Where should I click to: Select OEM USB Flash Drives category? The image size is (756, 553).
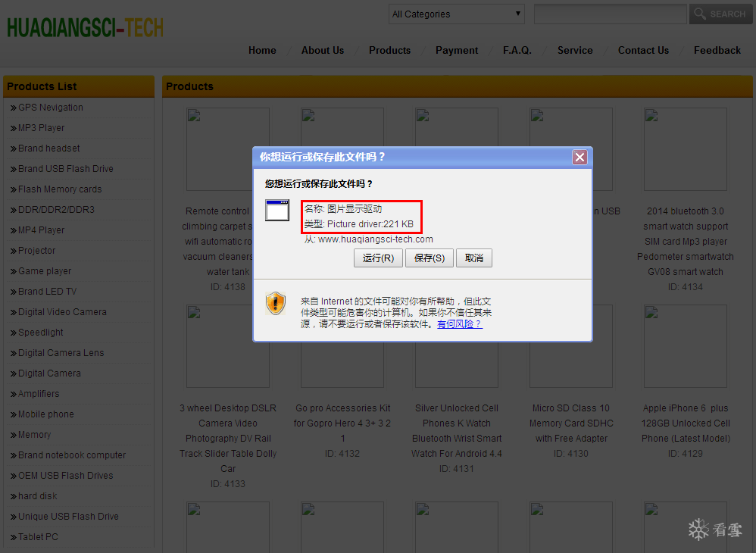pos(66,476)
